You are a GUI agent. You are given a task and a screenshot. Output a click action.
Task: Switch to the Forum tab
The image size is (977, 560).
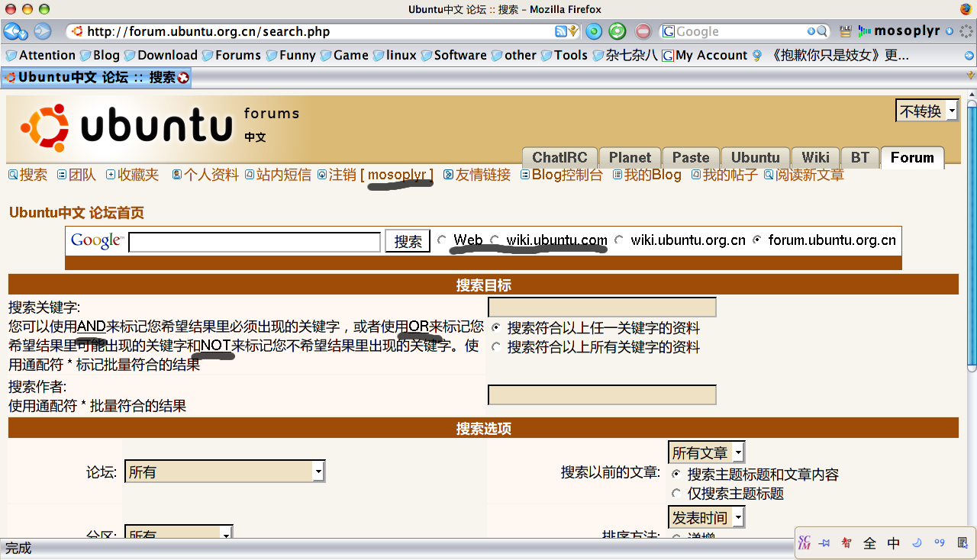pyautogui.click(x=912, y=157)
